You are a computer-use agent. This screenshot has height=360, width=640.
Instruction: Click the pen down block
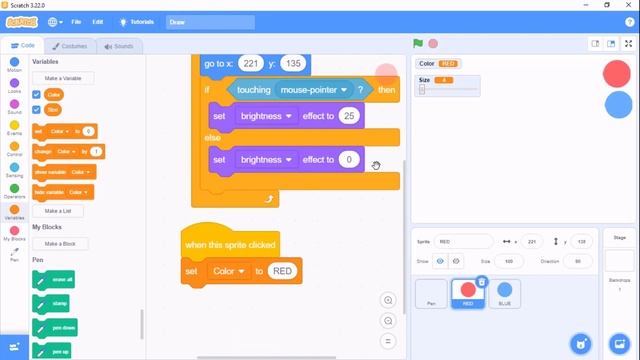click(x=55, y=328)
